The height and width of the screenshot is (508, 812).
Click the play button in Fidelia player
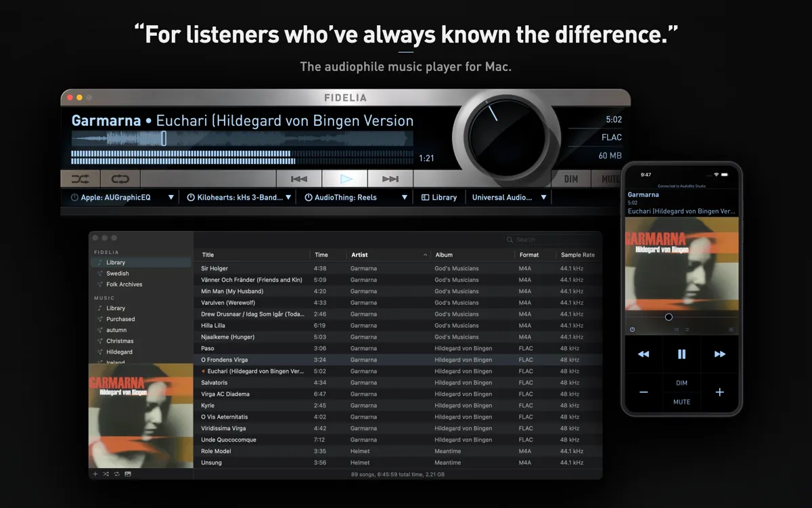pos(345,179)
